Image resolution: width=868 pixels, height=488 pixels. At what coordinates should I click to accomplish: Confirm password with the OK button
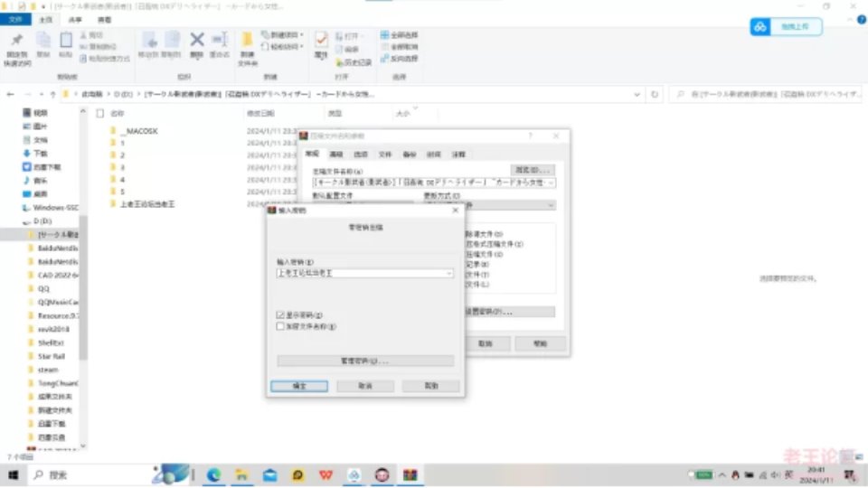[x=299, y=386]
